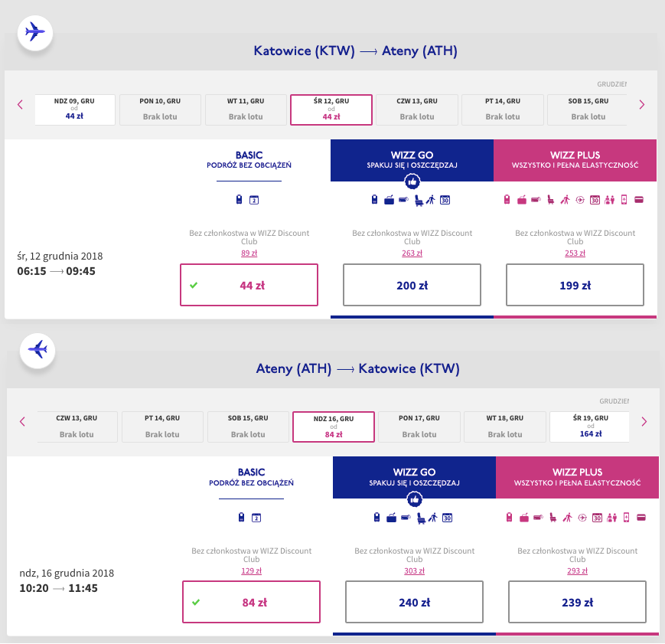Open the 293 zł non-member price link
This screenshot has width=665, height=644.
(x=577, y=571)
